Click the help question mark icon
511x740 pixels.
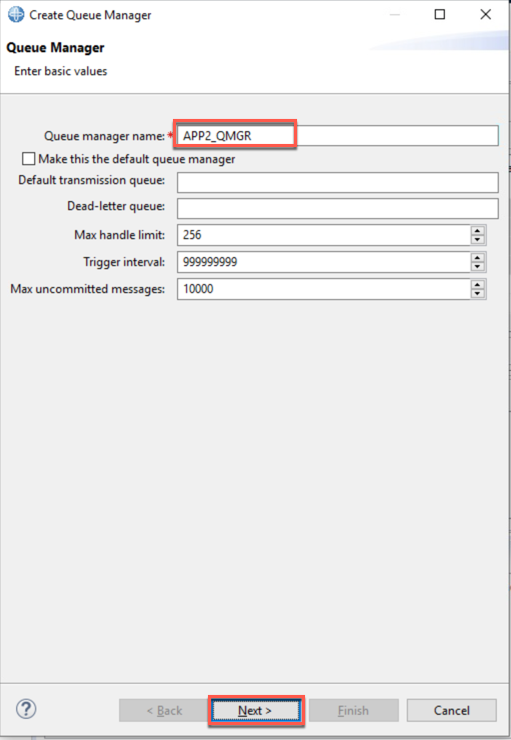coord(26,709)
